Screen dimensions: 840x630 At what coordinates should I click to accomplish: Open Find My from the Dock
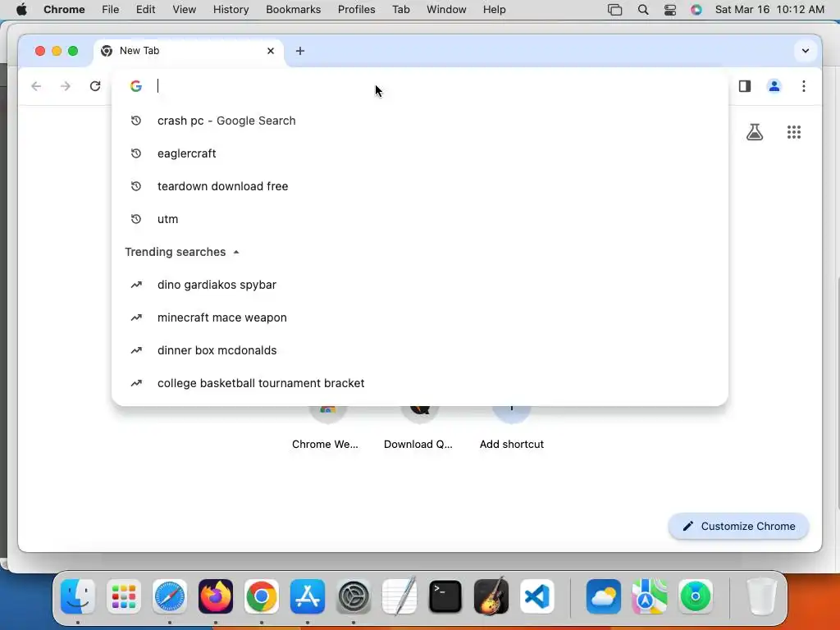coord(696,596)
